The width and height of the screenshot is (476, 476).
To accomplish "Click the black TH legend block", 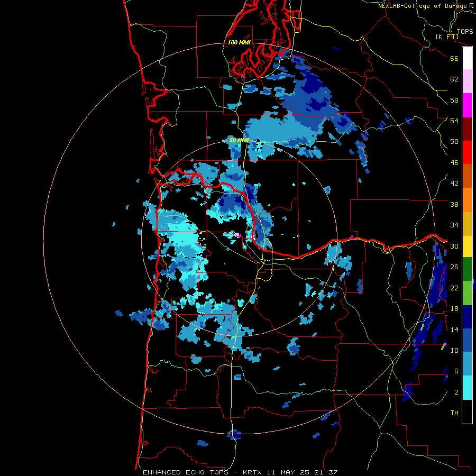I will point(467,411).
